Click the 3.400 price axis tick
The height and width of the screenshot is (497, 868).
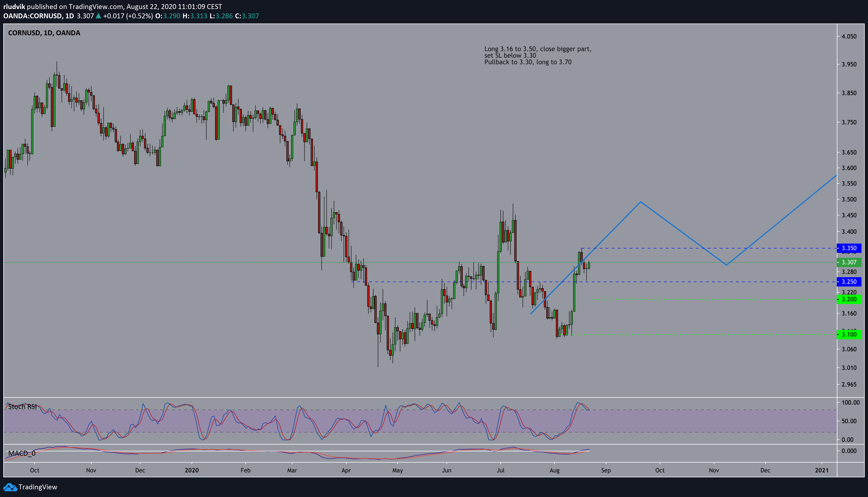[849, 232]
